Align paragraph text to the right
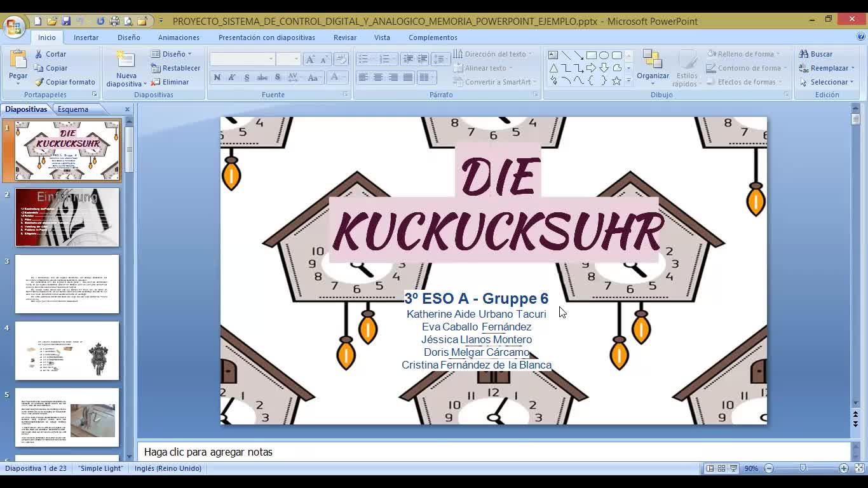This screenshot has width=868, height=488. point(393,78)
